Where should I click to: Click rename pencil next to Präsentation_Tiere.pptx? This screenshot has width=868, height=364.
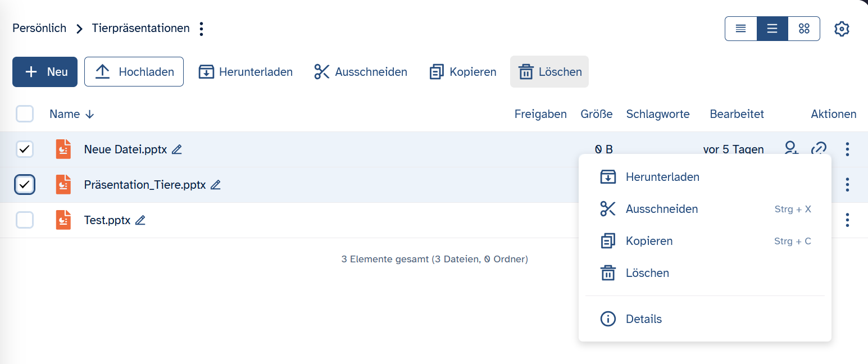(x=216, y=185)
